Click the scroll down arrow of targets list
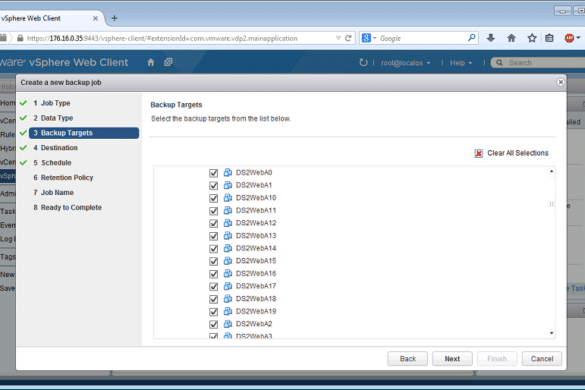The height and width of the screenshot is (390, 585). coord(551,333)
